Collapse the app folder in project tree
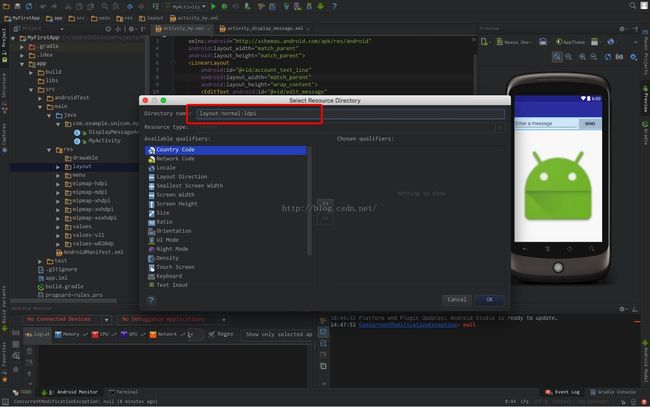 pyautogui.click(x=22, y=64)
